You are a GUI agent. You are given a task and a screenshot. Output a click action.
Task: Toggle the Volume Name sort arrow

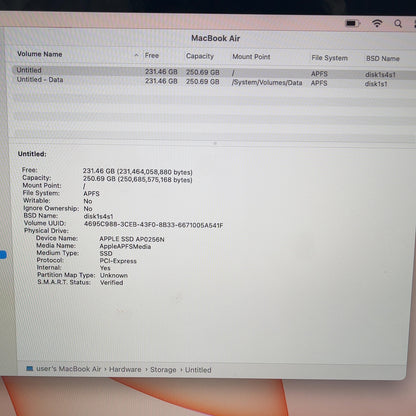(x=136, y=55)
